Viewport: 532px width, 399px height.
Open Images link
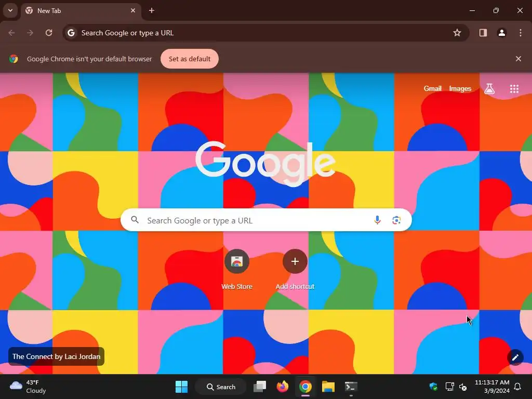460,88
